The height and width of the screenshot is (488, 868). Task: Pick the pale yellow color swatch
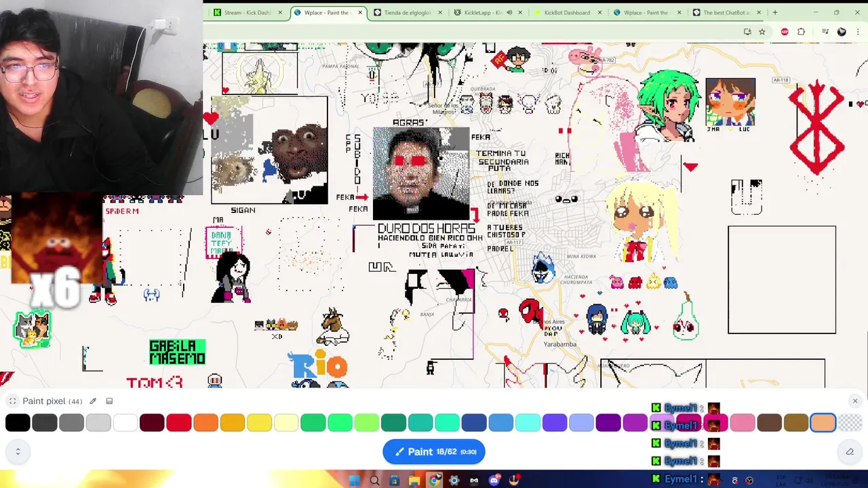click(286, 423)
